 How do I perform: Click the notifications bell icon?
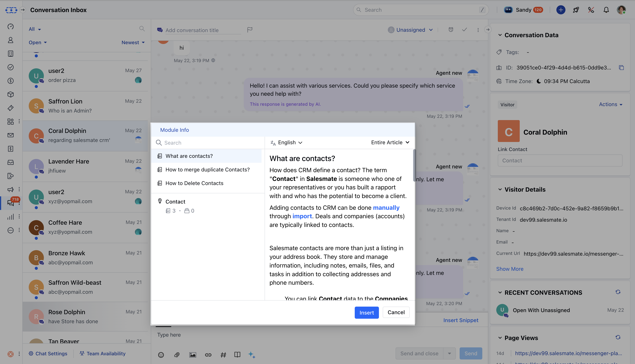point(606,10)
